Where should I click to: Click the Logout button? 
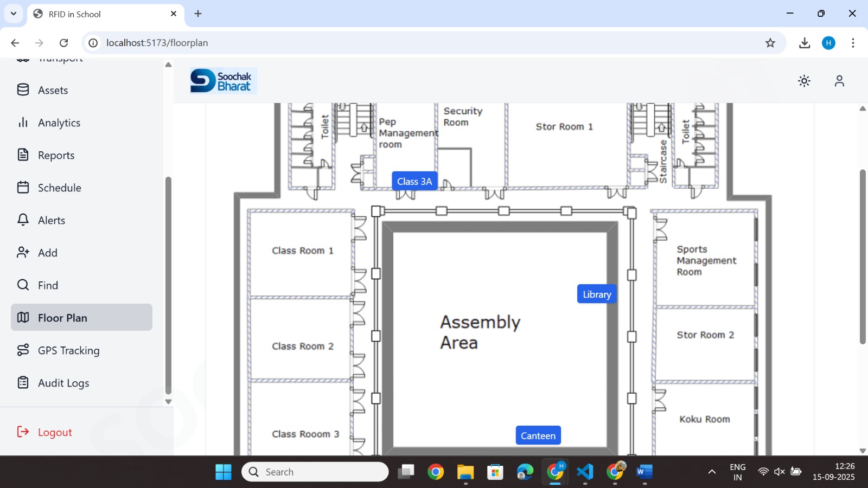click(54, 432)
